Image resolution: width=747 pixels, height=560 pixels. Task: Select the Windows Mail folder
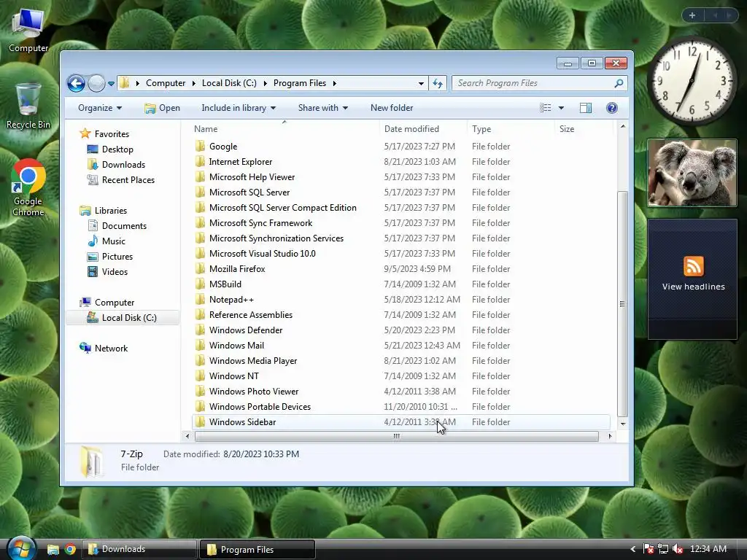(x=236, y=345)
